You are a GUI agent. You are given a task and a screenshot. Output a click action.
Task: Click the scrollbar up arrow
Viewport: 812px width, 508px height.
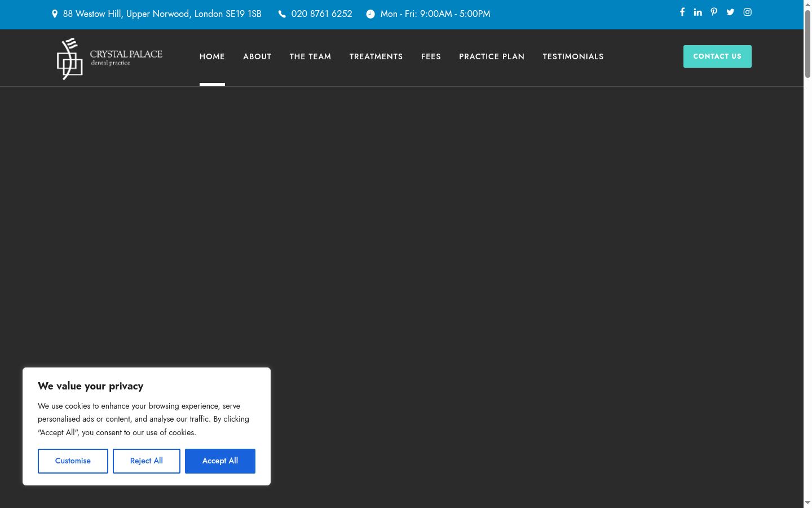click(x=807, y=5)
